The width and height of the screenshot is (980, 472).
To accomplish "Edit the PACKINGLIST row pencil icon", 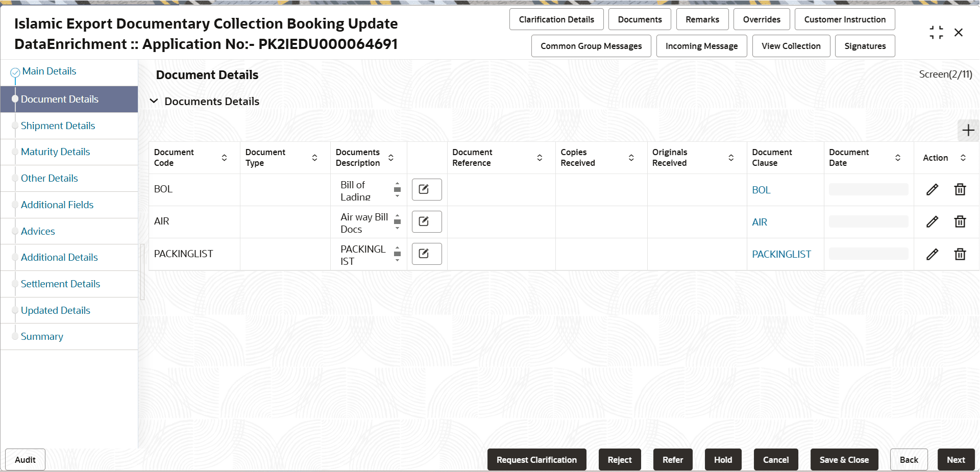I will coord(933,254).
